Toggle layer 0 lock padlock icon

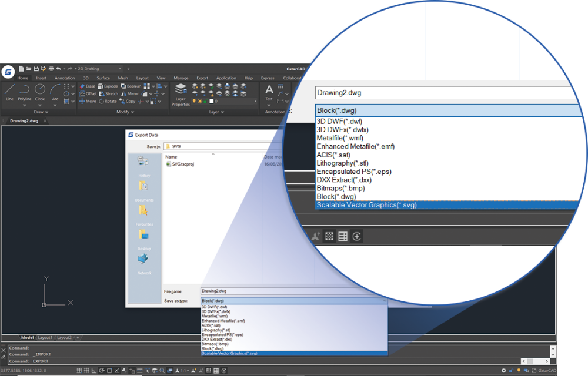[205, 101]
